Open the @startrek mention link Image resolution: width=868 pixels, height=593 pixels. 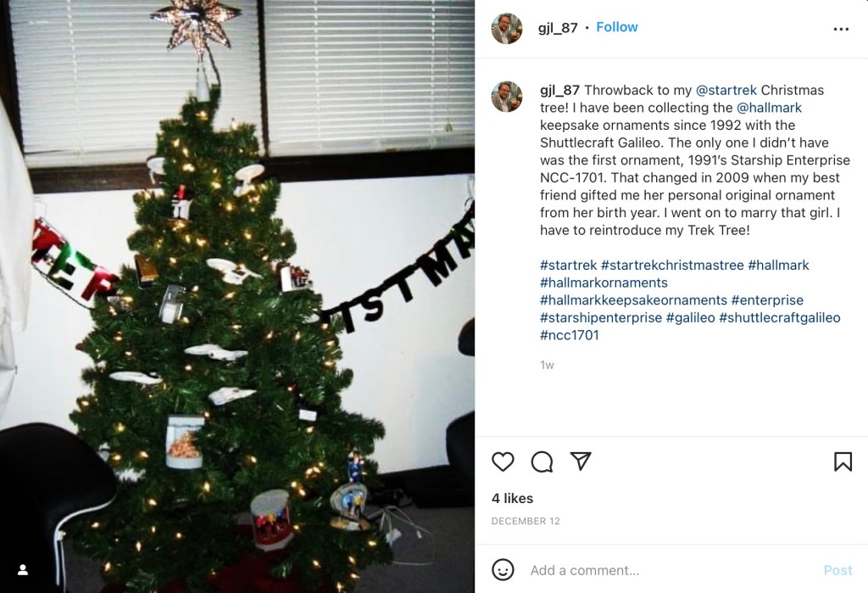(x=726, y=90)
